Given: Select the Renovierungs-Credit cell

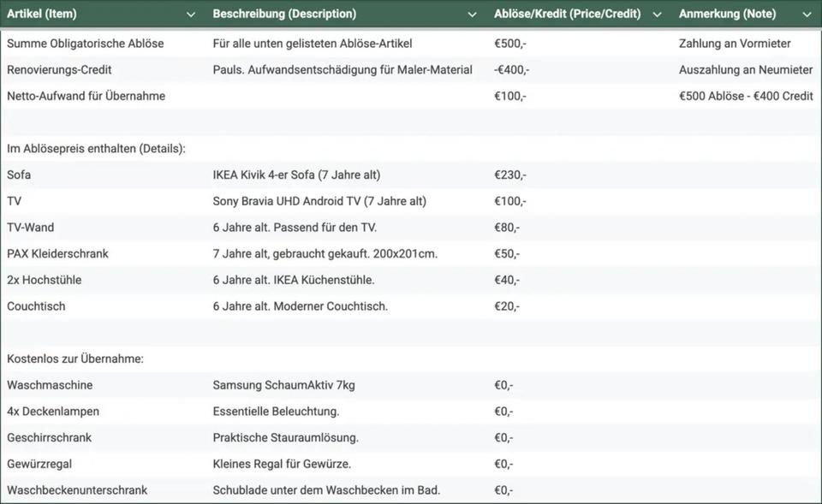Looking at the screenshot, I should [59, 70].
